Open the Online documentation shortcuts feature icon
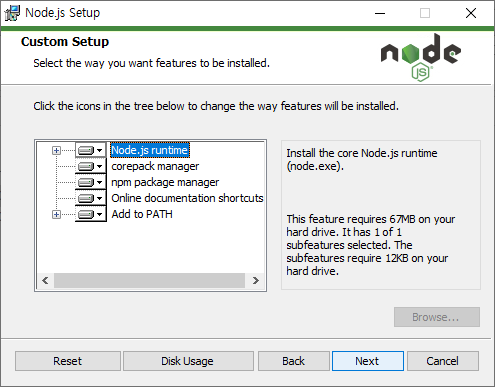Screen dimensions: 495x387 91,198
